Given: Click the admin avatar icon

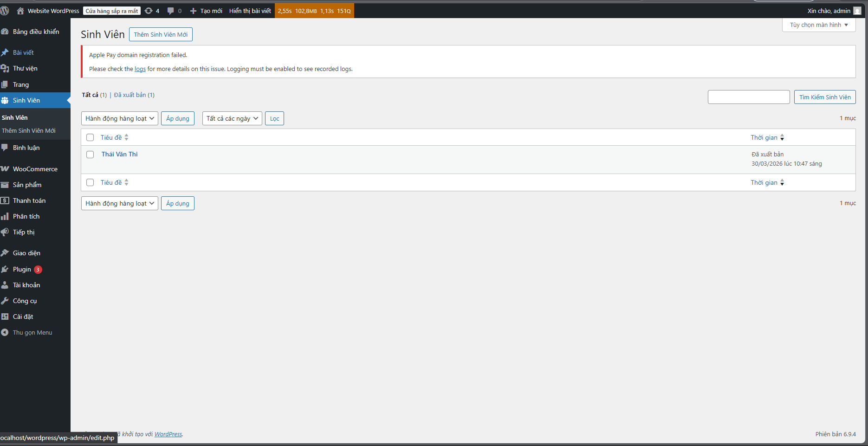Looking at the screenshot, I should click(x=857, y=11).
